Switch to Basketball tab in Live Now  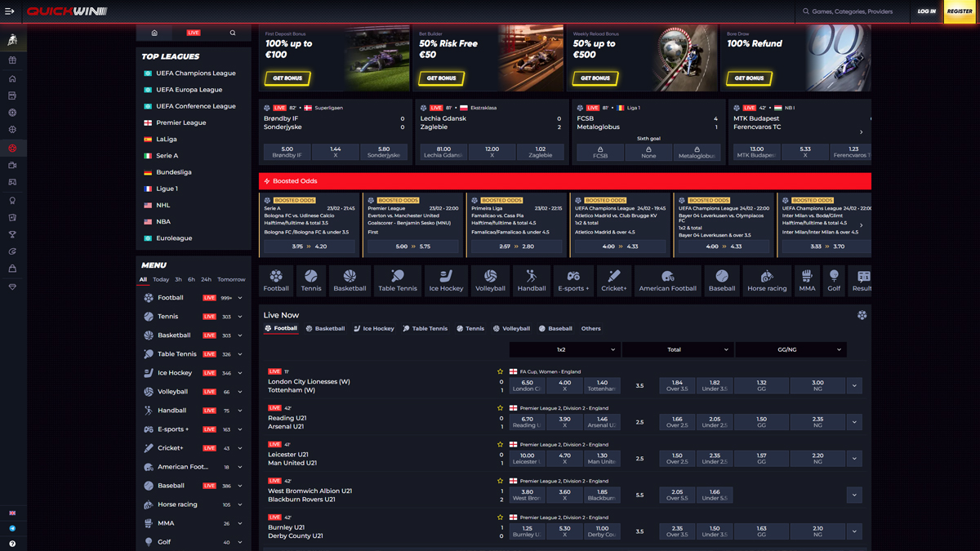pyautogui.click(x=325, y=329)
